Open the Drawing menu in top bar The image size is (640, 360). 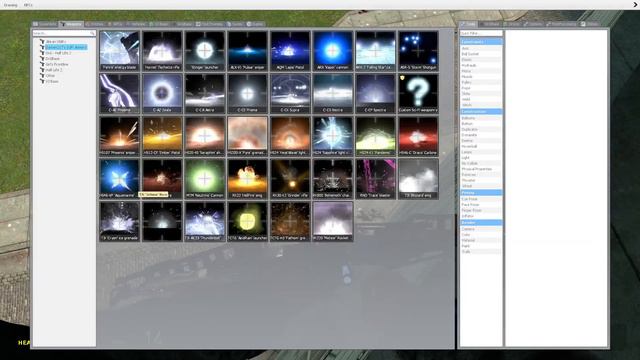click(11, 5)
